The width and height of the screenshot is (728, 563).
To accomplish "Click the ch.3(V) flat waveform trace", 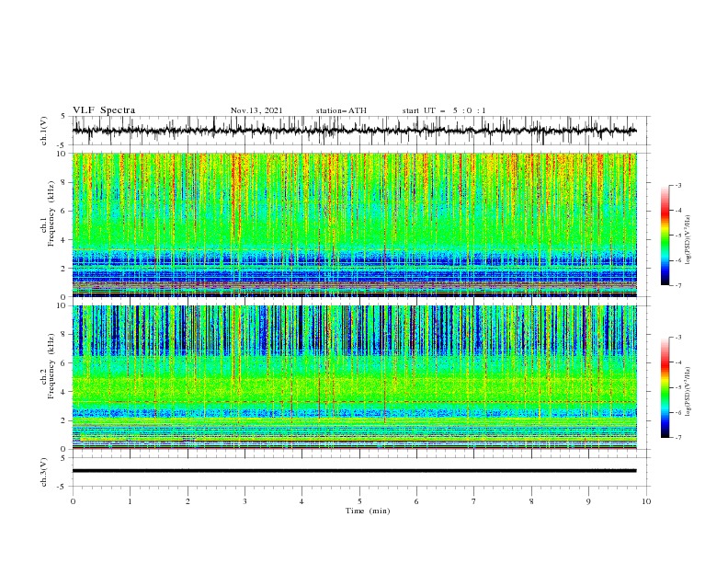I will coord(354,471).
